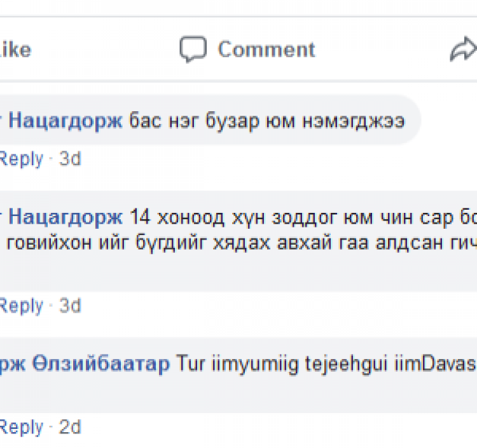Open 3d timestamp under 14 хоноод comment

70,306
